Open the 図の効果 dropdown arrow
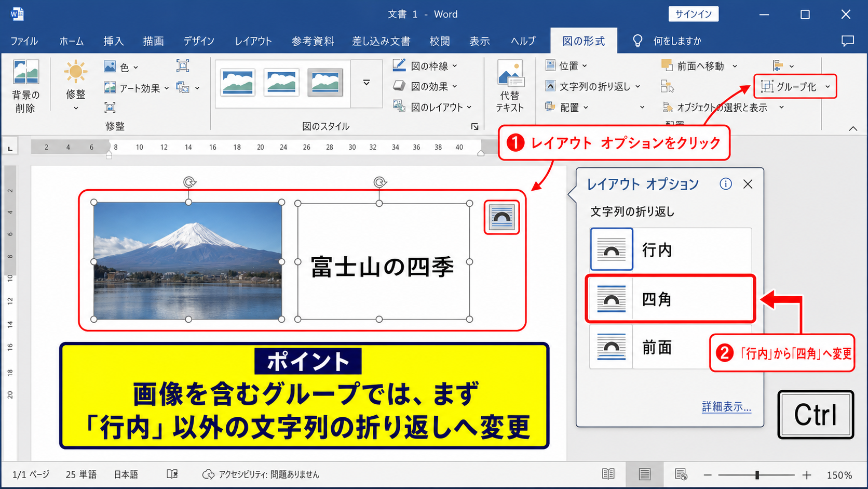 (x=455, y=86)
